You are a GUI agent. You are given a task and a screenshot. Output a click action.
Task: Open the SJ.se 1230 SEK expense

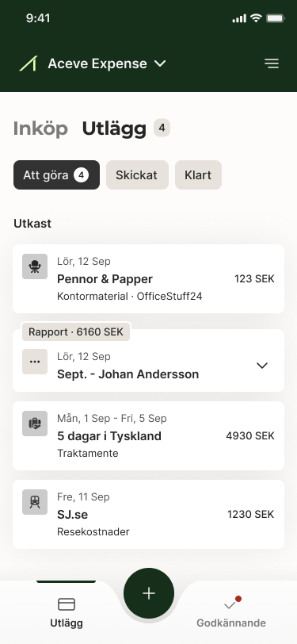[149, 514]
